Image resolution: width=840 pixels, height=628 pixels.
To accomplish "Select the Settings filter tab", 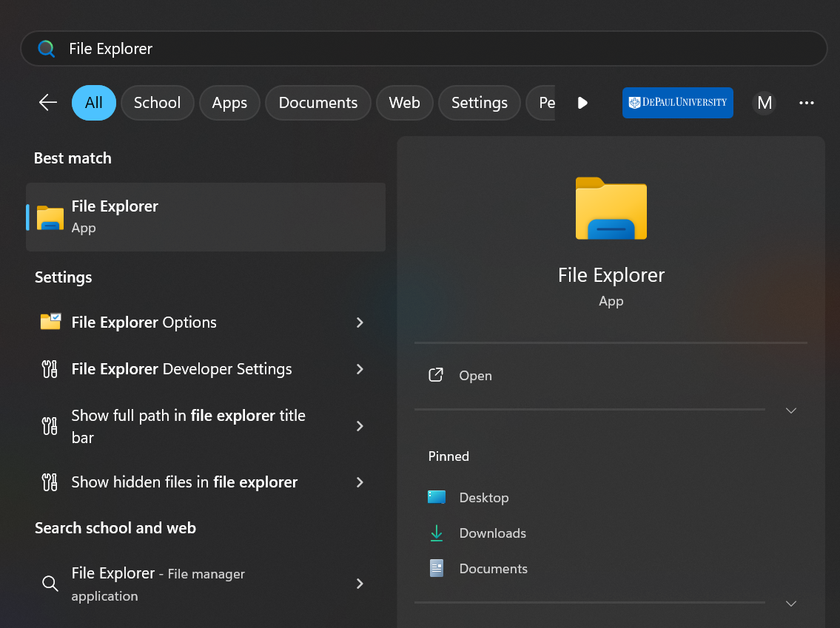I will click(479, 103).
